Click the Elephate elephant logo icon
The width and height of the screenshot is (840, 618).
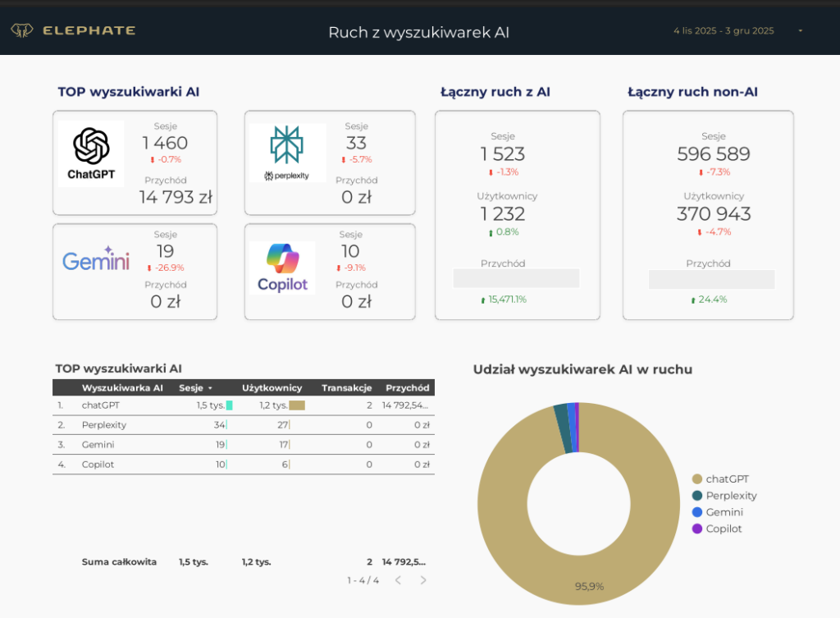[x=22, y=31]
